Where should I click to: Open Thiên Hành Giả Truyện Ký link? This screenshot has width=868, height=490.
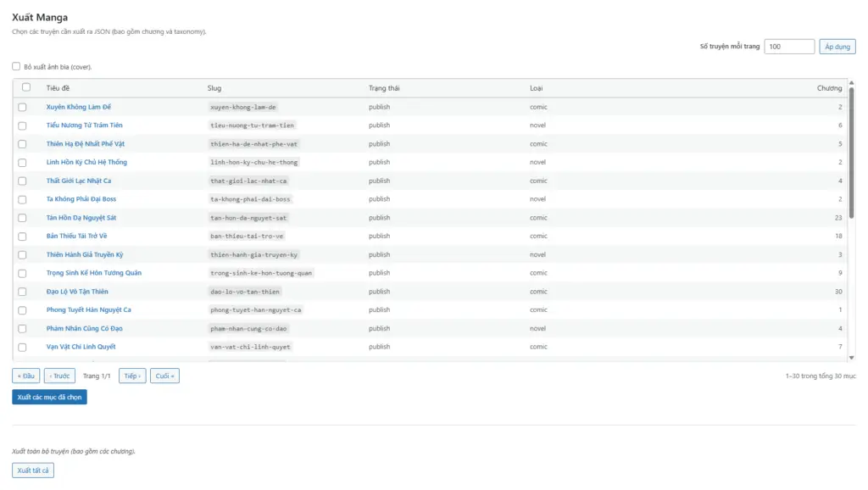(85, 254)
